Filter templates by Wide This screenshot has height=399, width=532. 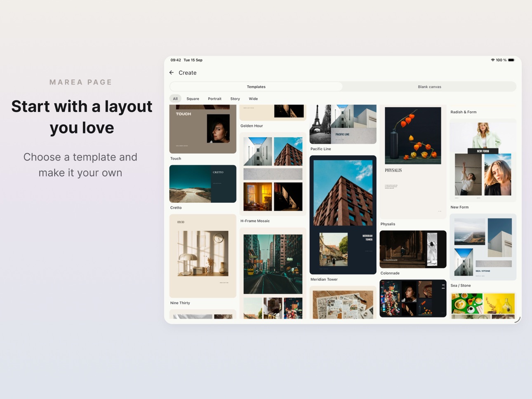(253, 99)
